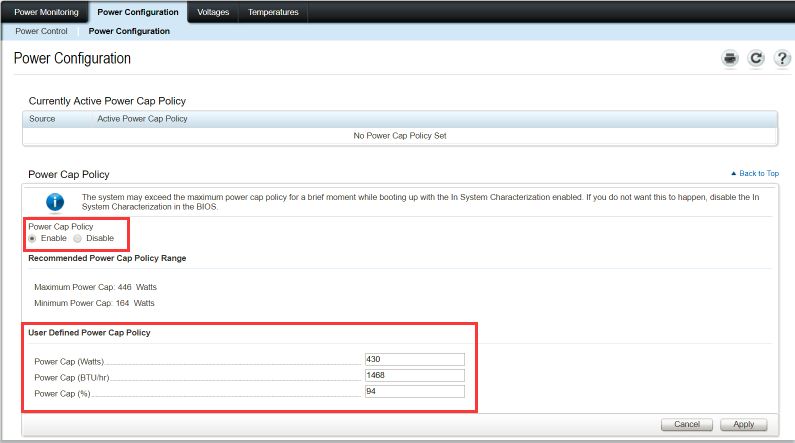
Task: Click the Back to Top link
Action: point(755,173)
